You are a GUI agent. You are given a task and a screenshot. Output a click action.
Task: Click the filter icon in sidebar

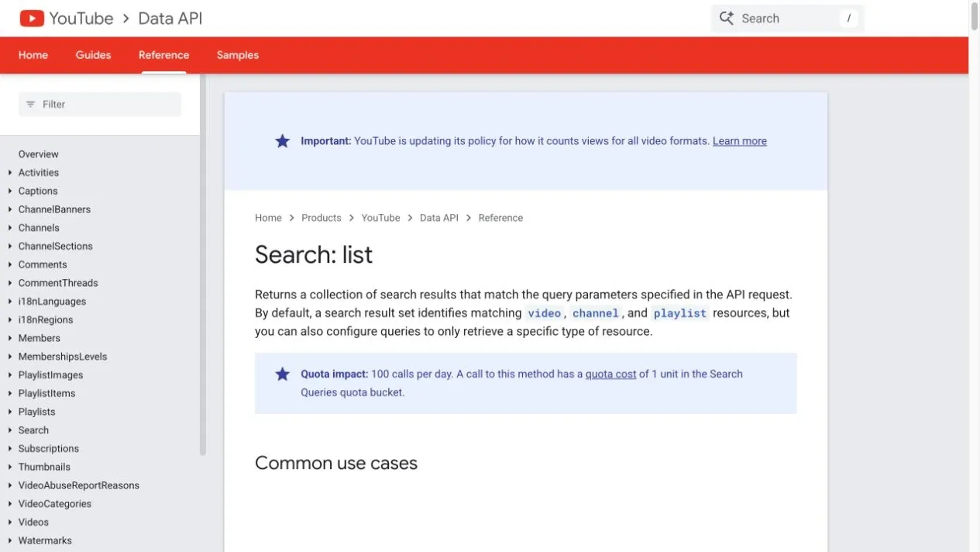31,104
